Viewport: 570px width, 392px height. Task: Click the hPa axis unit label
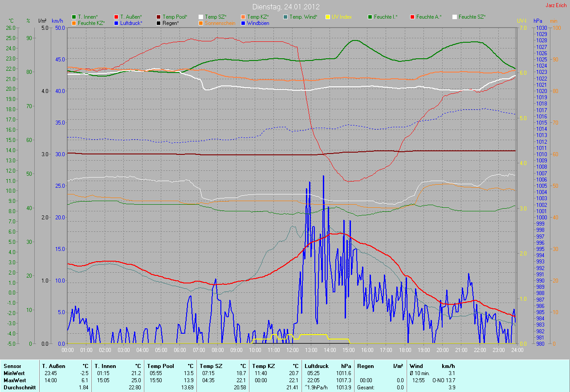[x=538, y=21]
